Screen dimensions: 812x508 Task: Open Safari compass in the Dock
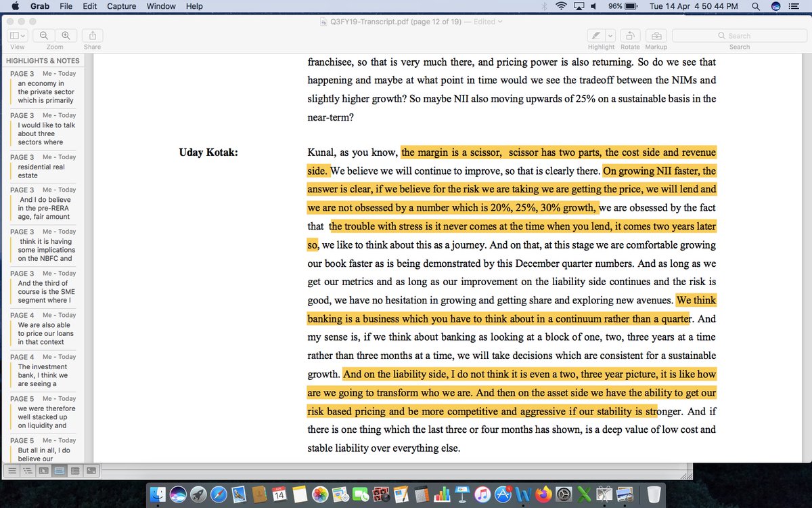coord(219,494)
